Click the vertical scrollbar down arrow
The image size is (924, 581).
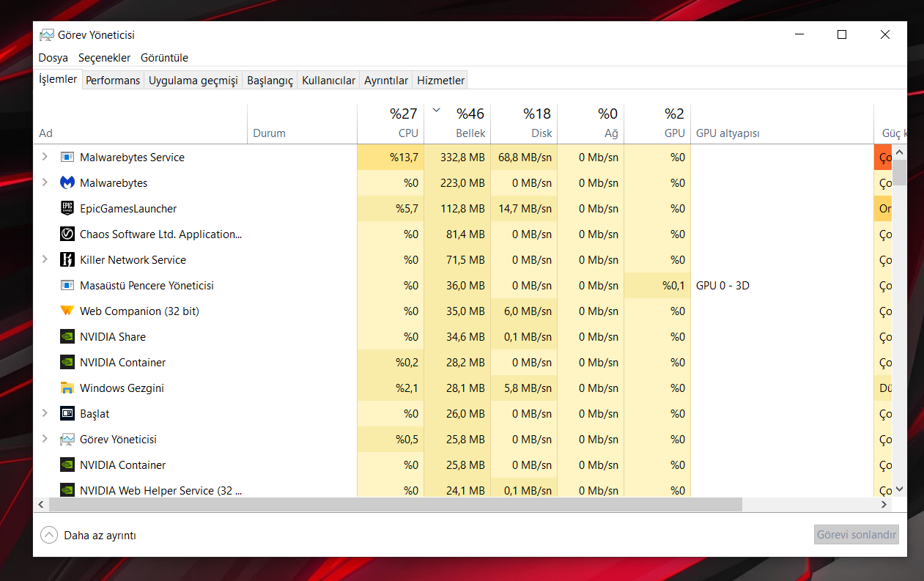point(900,489)
